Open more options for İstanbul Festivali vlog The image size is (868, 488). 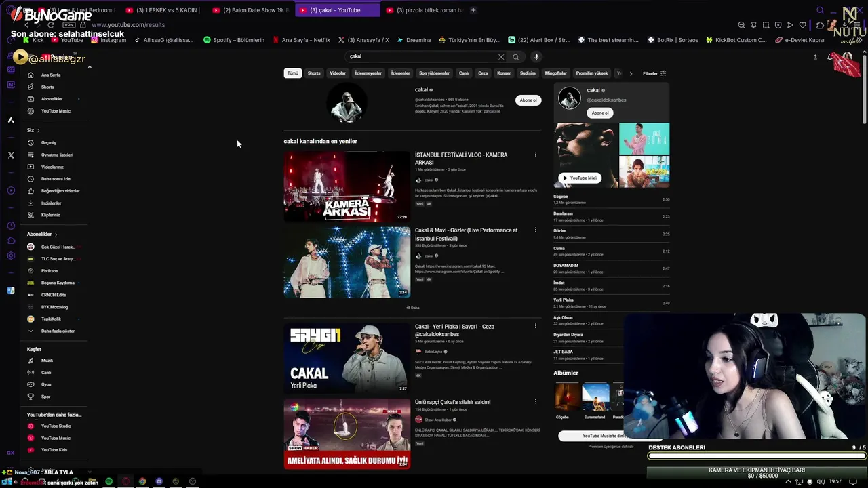pyautogui.click(x=535, y=155)
